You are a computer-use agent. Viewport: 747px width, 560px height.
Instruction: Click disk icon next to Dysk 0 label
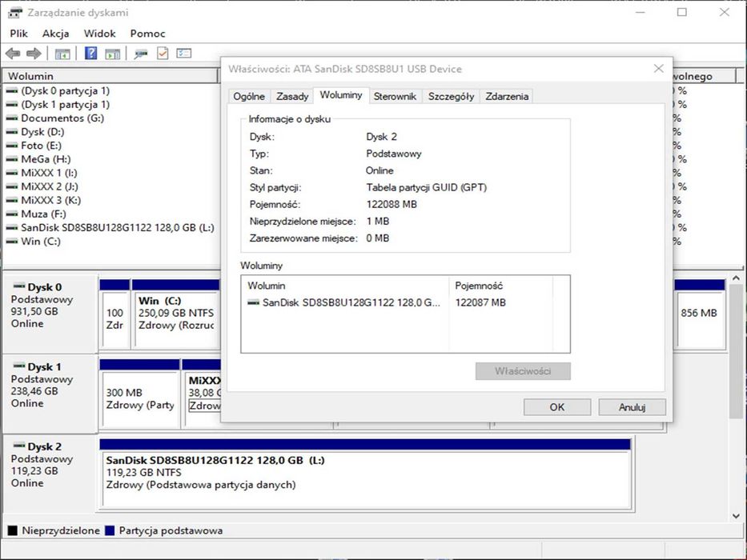click(19, 286)
